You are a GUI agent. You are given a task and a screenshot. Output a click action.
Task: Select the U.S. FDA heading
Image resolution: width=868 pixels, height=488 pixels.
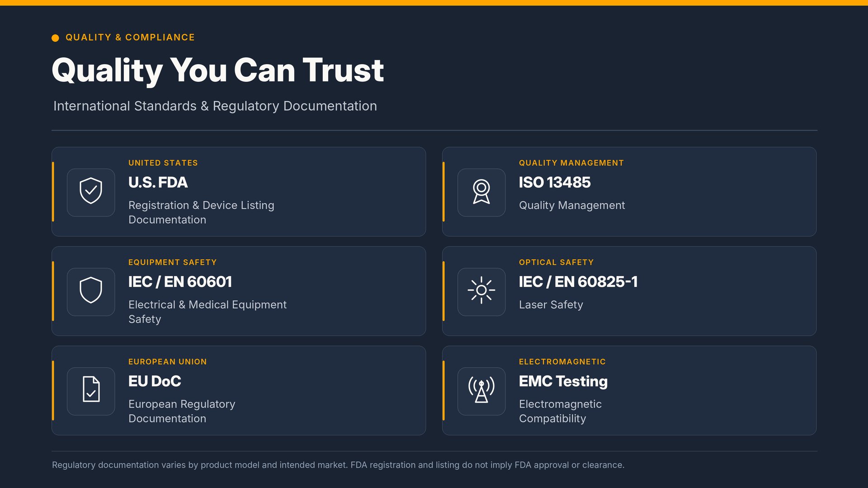coord(158,183)
